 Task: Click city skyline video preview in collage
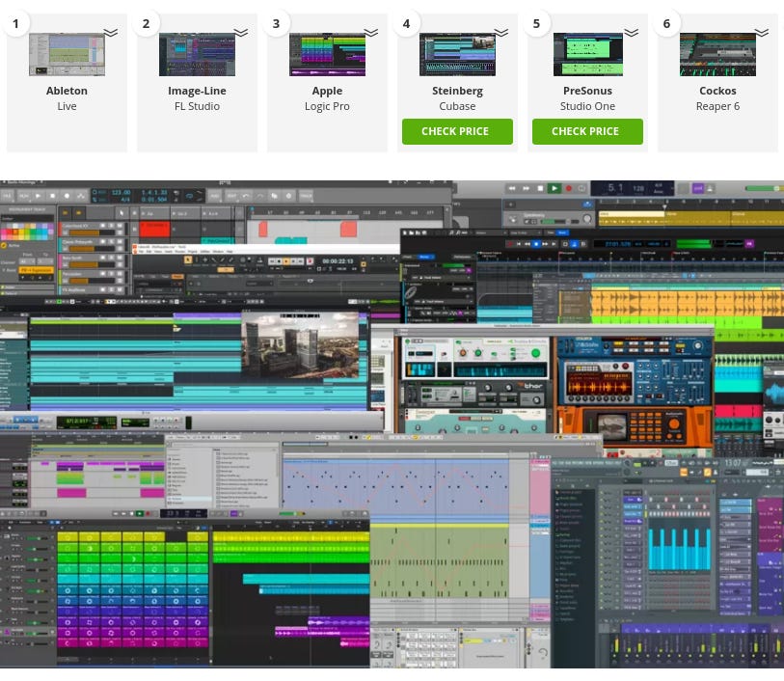click(300, 345)
